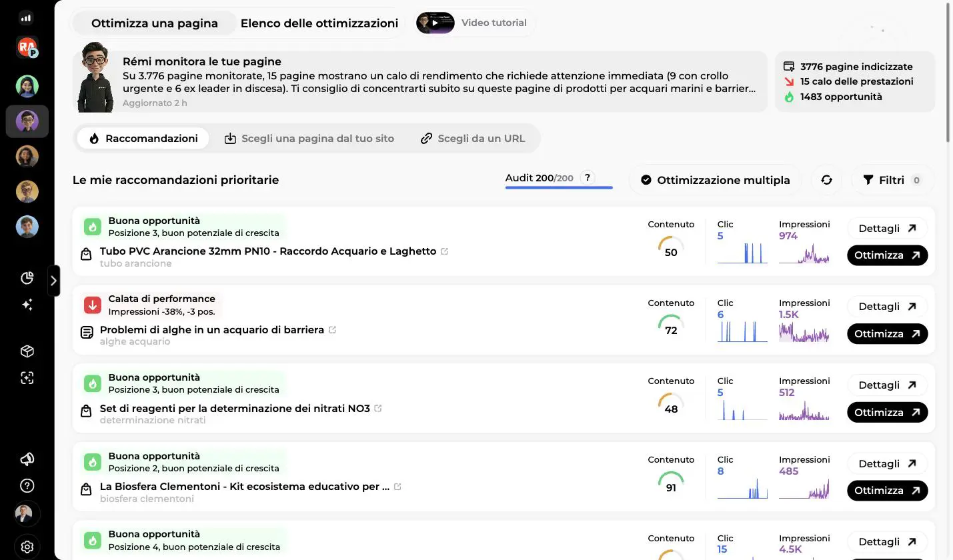
Task: Open the settings gear icon
Action: (x=27, y=547)
